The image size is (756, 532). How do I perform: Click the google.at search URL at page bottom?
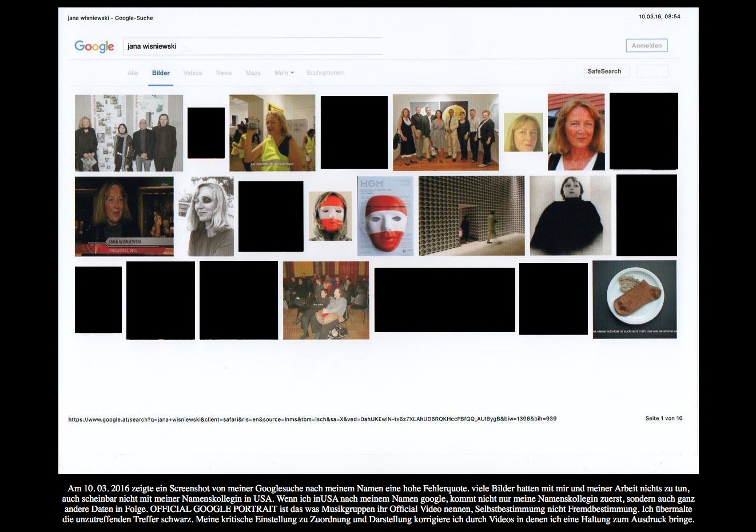point(312,419)
